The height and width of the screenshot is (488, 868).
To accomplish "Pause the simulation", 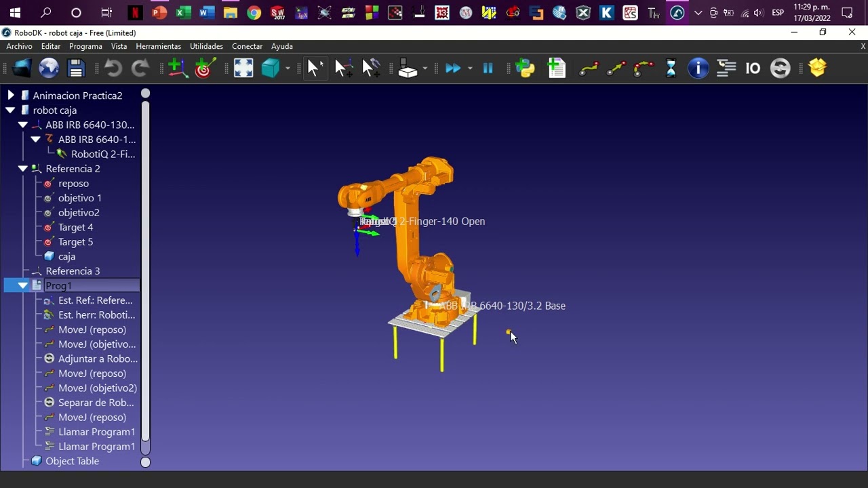I will click(488, 68).
